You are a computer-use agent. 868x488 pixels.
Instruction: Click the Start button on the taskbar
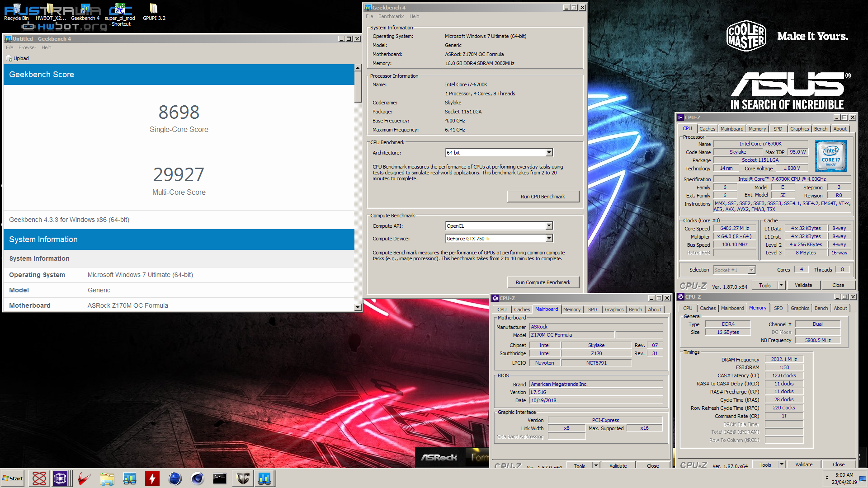13,479
